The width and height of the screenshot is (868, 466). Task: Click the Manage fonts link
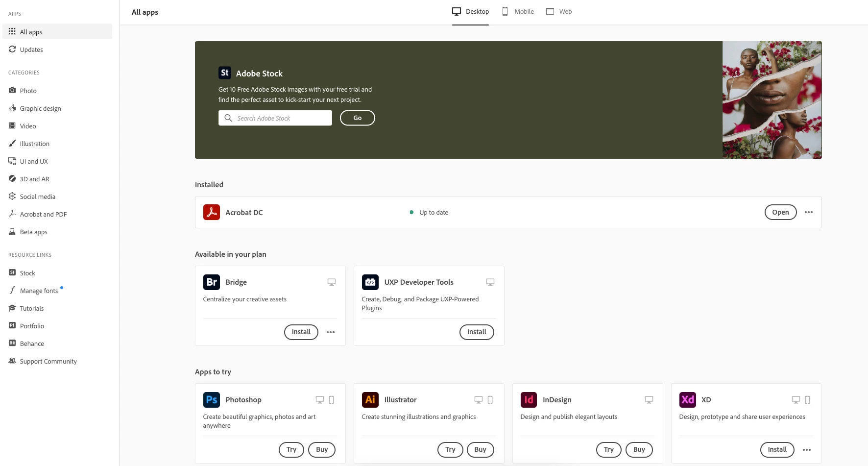point(39,291)
